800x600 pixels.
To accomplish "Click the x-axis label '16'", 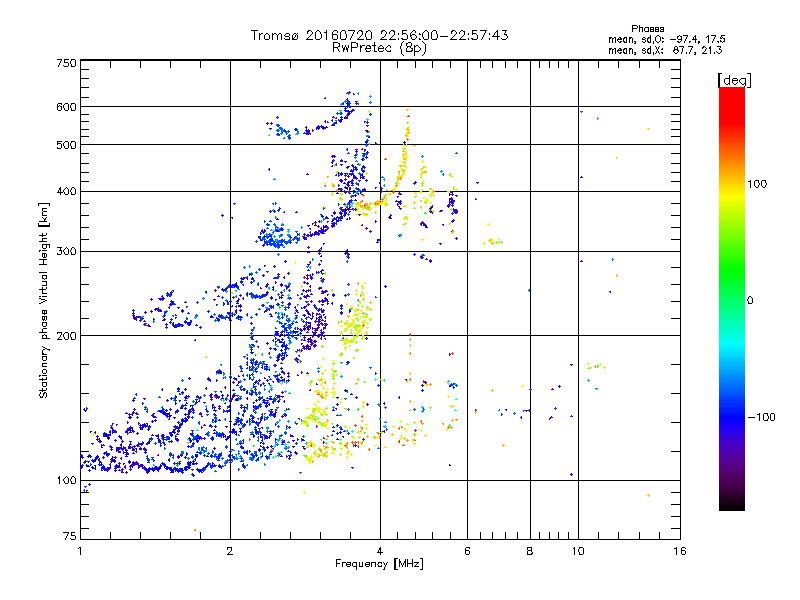I will [680, 551].
